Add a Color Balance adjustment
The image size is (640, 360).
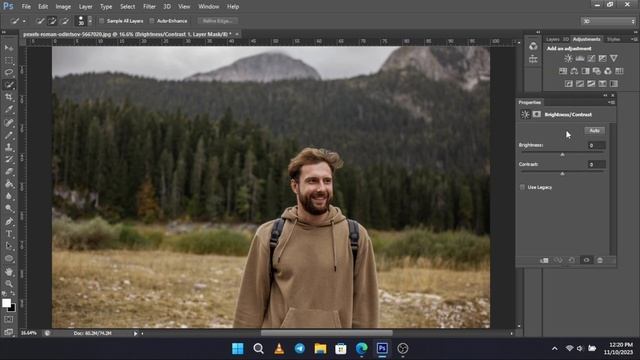[x=574, y=71]
